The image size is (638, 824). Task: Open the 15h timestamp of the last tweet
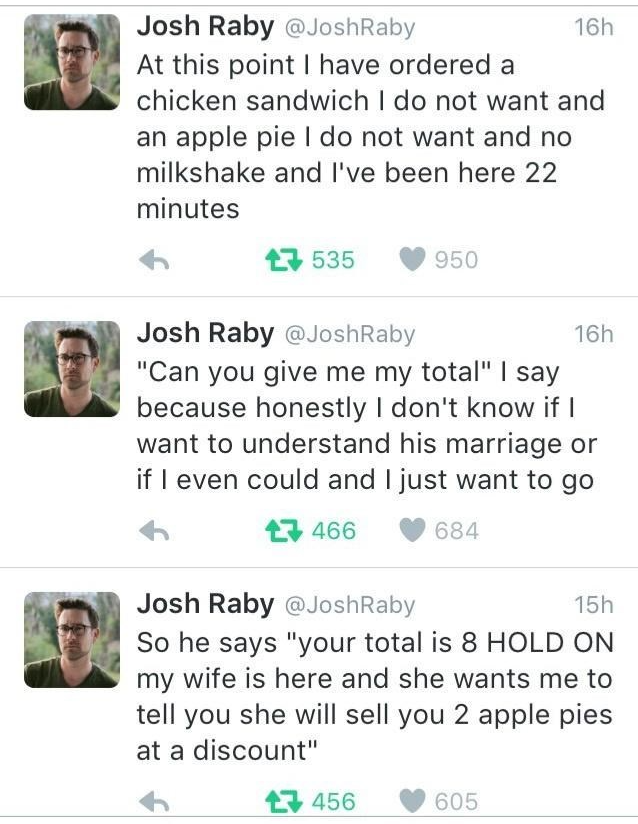point(593,605)
